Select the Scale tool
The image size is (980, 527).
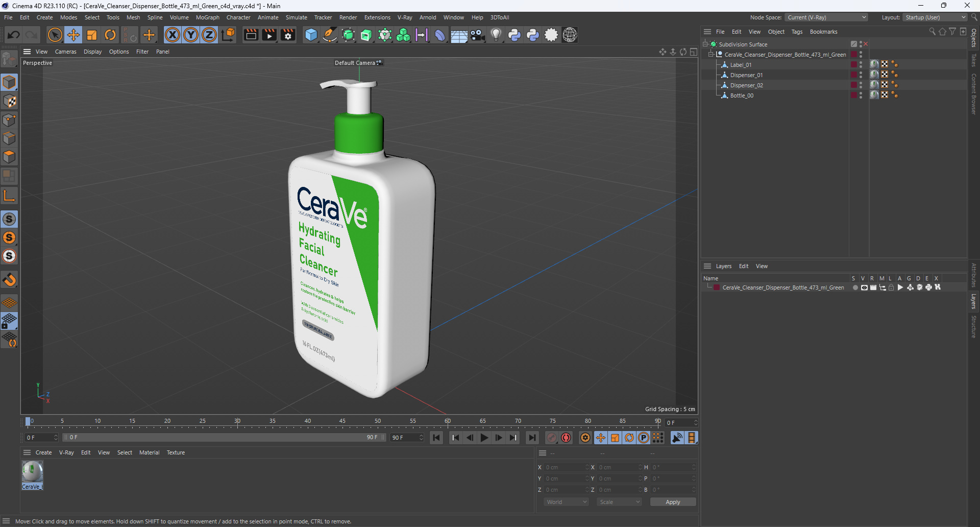92,35
